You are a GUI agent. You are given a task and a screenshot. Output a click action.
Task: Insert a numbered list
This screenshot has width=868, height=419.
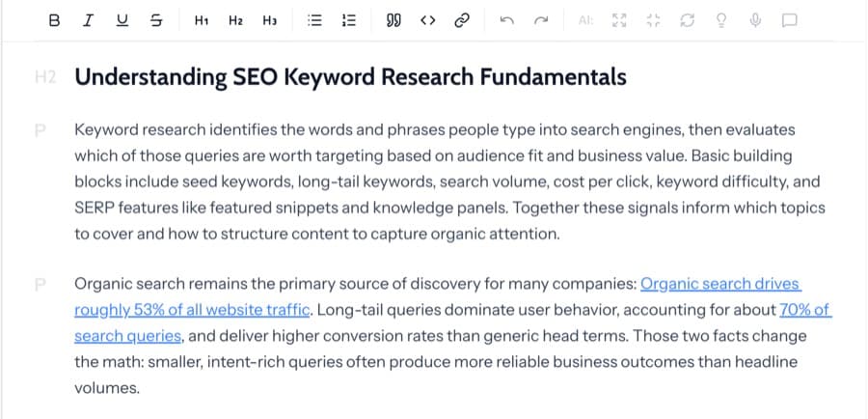coord(349,19)
